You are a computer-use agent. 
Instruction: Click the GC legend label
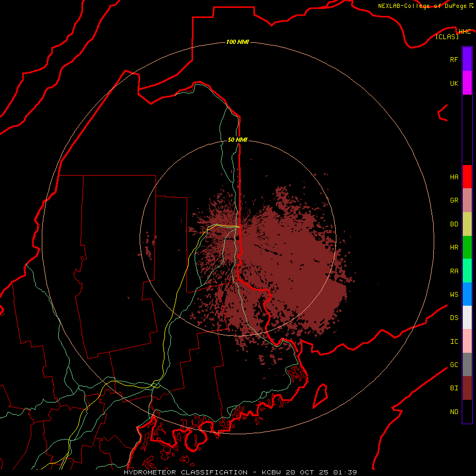click(x=454, y=365)
